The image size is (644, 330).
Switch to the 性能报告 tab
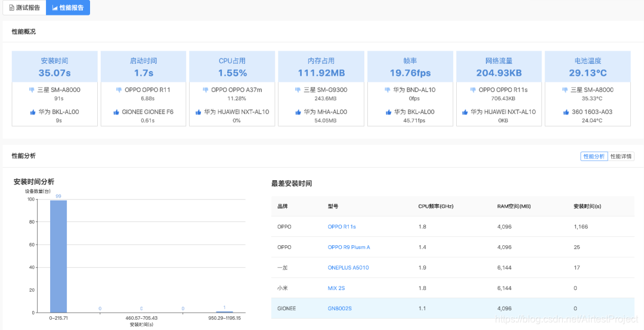pyautogui.click(x=68, y=8)
